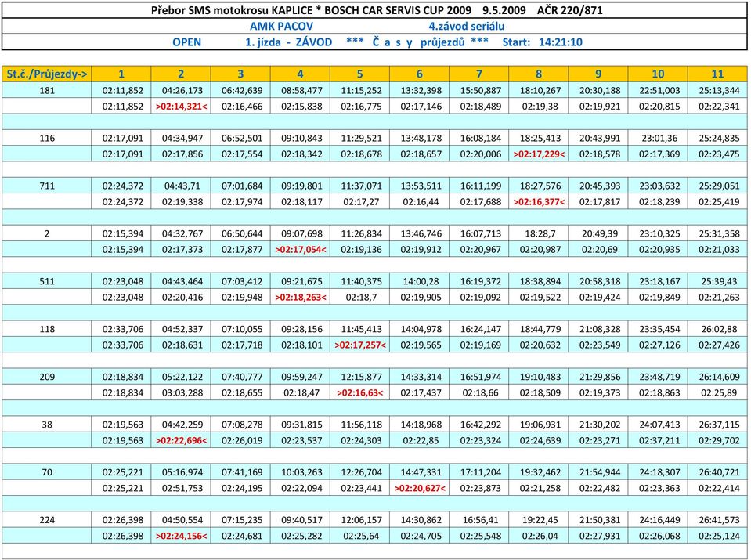The height and width of the screenshot is (560, 751).
Task: Click column header '7'
Action: 479,74
